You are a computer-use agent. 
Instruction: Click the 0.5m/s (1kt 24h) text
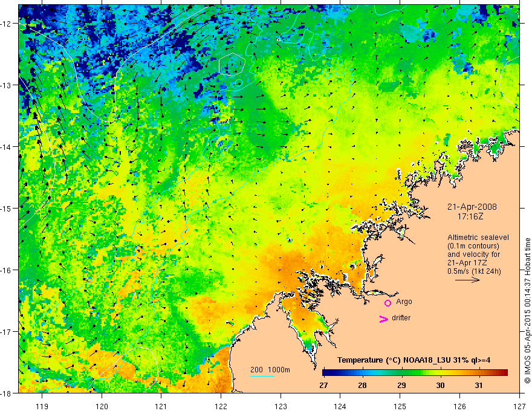point(474,271)
